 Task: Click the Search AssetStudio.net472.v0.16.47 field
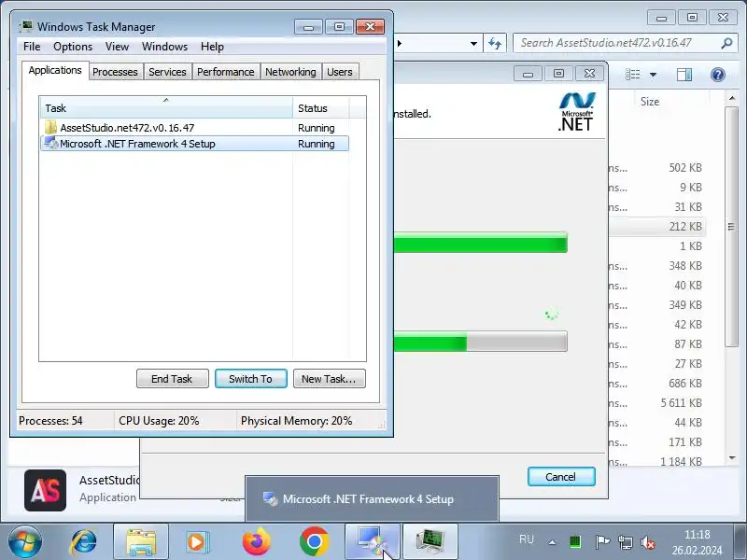coord(626,43)
